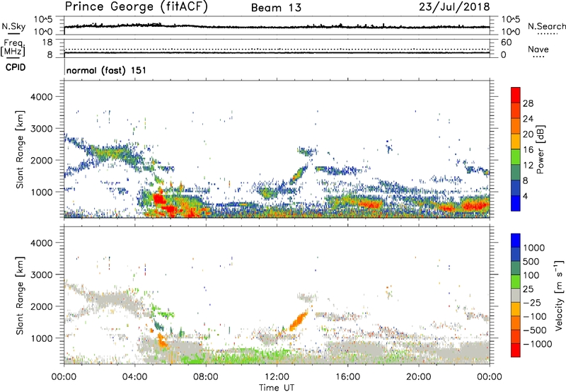566x392 pixels.
Task: Click the "-25" label on the Velocity colorbar
Action: [532, 303]
